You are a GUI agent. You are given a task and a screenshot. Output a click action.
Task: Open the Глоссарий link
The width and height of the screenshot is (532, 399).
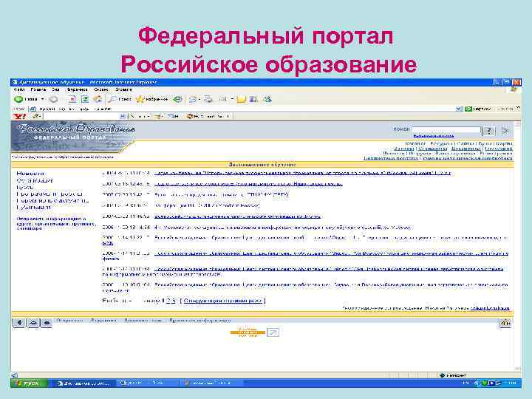pos(499,149)
